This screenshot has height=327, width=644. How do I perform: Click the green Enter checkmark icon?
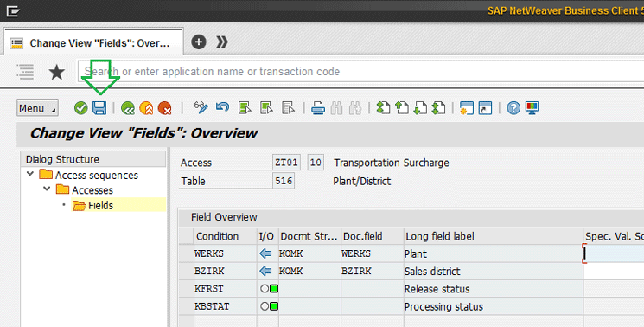pos(81,108)
